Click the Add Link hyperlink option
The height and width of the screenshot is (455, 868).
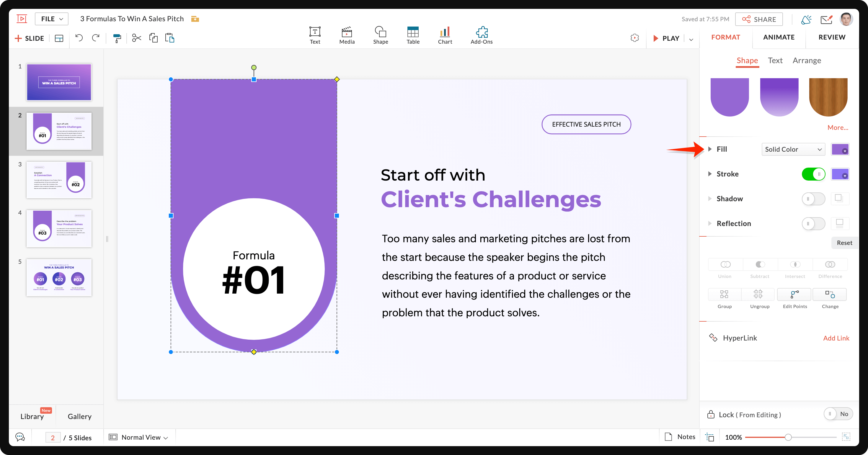coord(836,338)
